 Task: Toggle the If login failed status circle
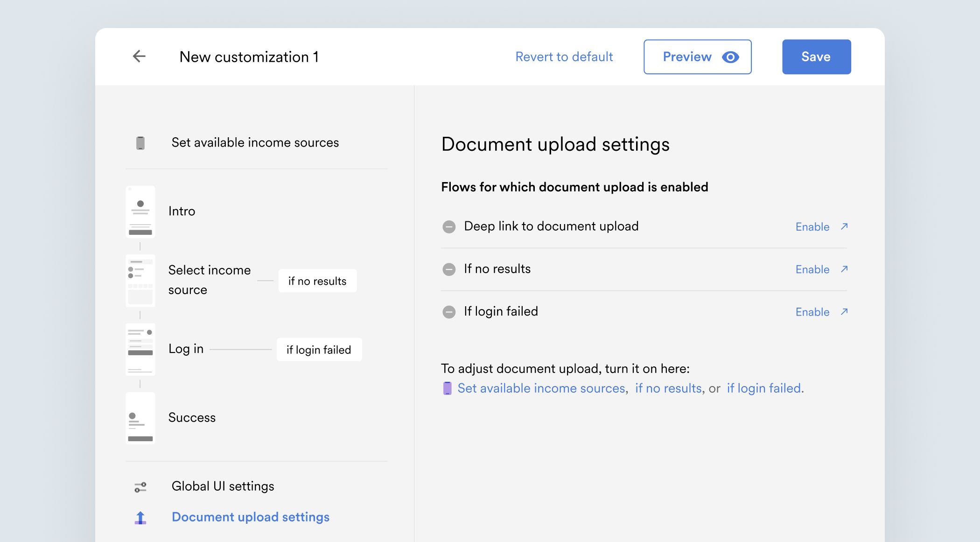point(449,312)
